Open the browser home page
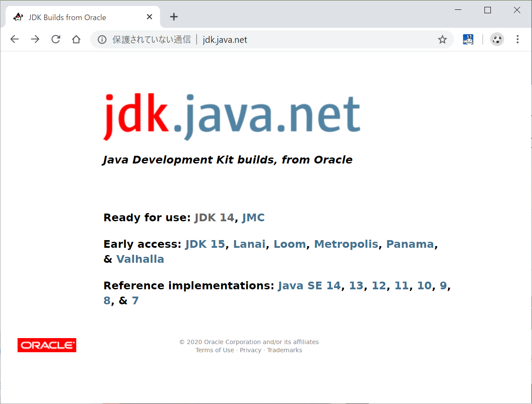The height and width of the screenshot is (404, 532). [76, 39]
